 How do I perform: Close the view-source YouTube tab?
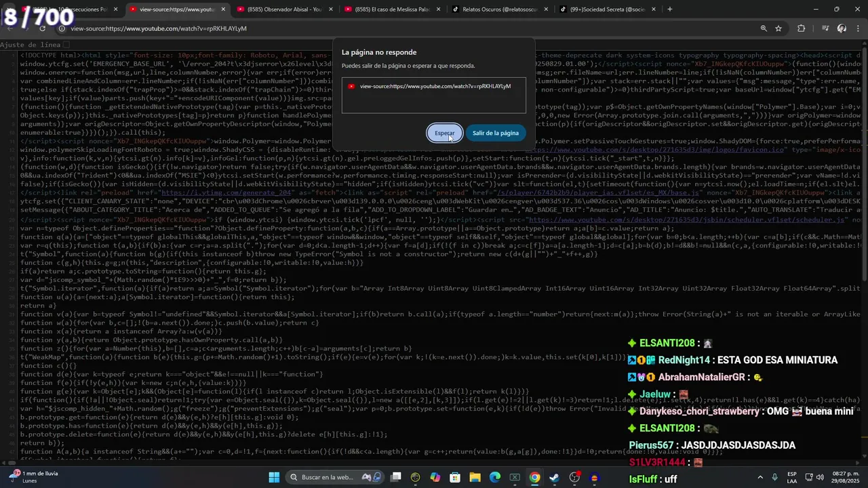tap(223, 9)
